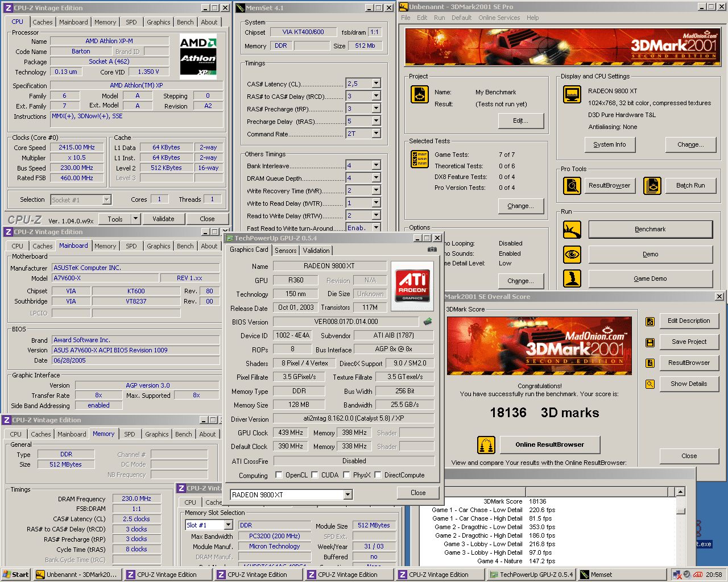The height and width of the screenshot is (582, 728).
Task: Open the File menu in 3DMark2001
Action: click(x=406, y=18)
